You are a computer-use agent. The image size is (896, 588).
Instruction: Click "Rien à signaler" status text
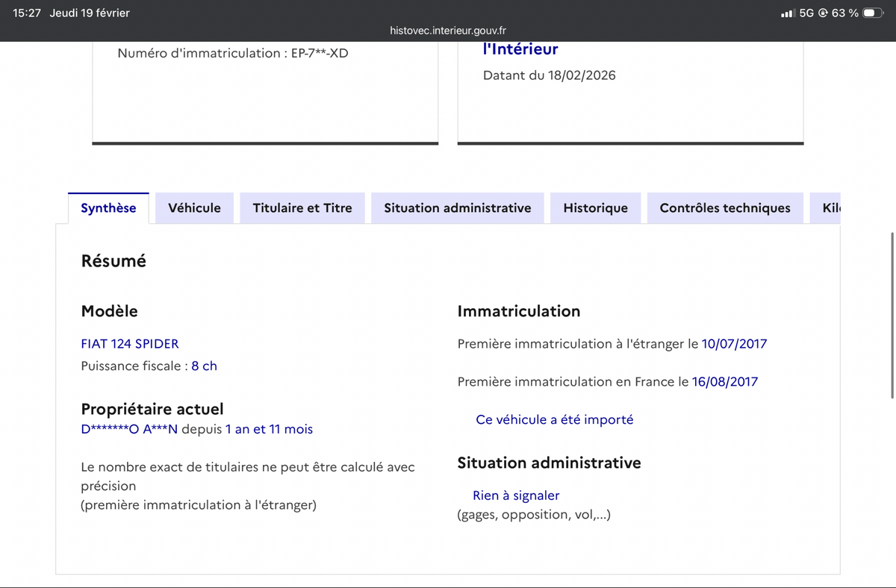[x=515, y=496]
